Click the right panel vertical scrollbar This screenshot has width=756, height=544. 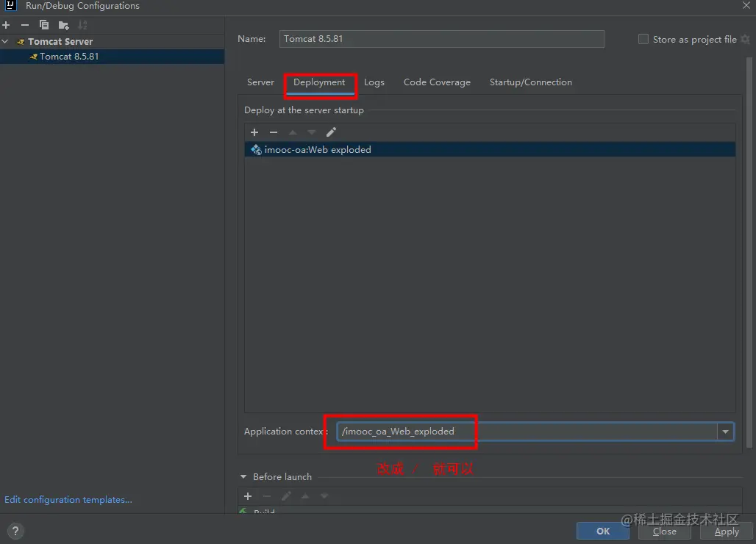pos(749,253)
